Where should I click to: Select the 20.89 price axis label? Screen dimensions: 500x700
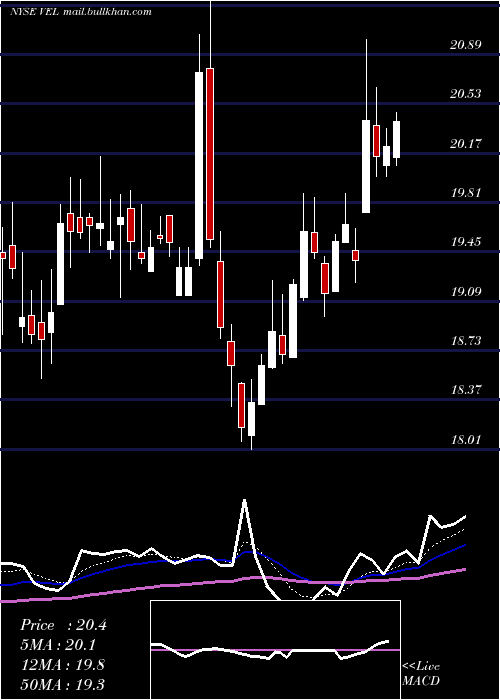466,45
